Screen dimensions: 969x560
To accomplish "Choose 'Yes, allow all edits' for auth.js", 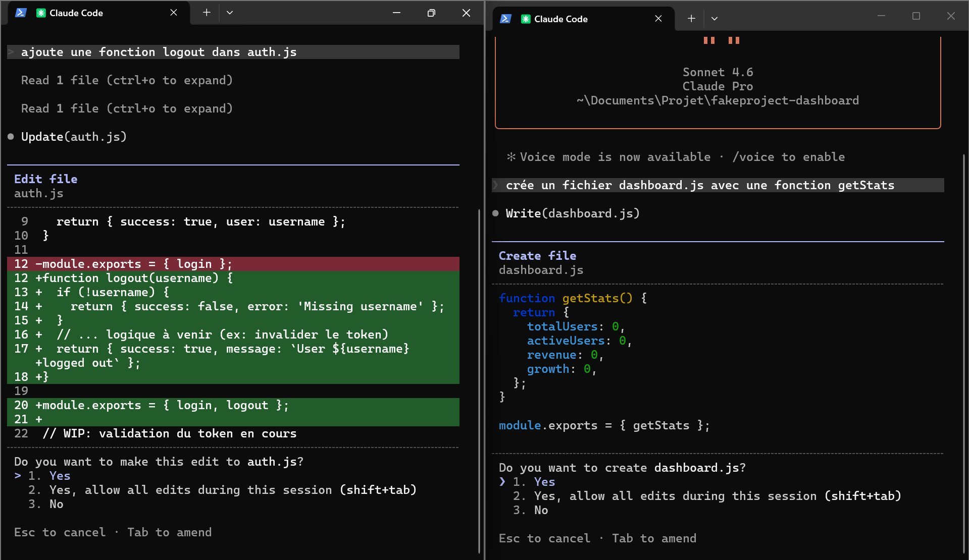I will [x=222, y=490].
